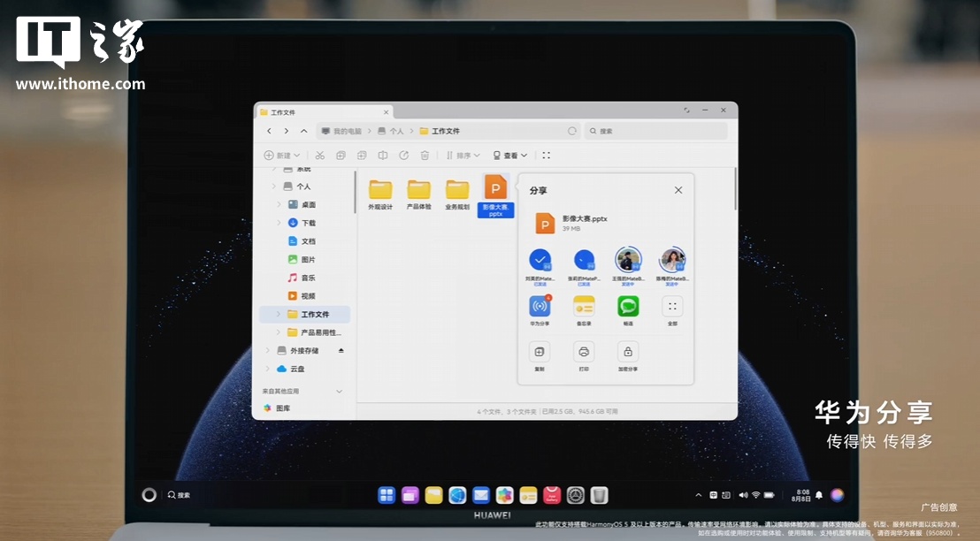This screenshot has width=980, height=541.
Task: Expand the 下载 tree node
Action: pos(279,223)
